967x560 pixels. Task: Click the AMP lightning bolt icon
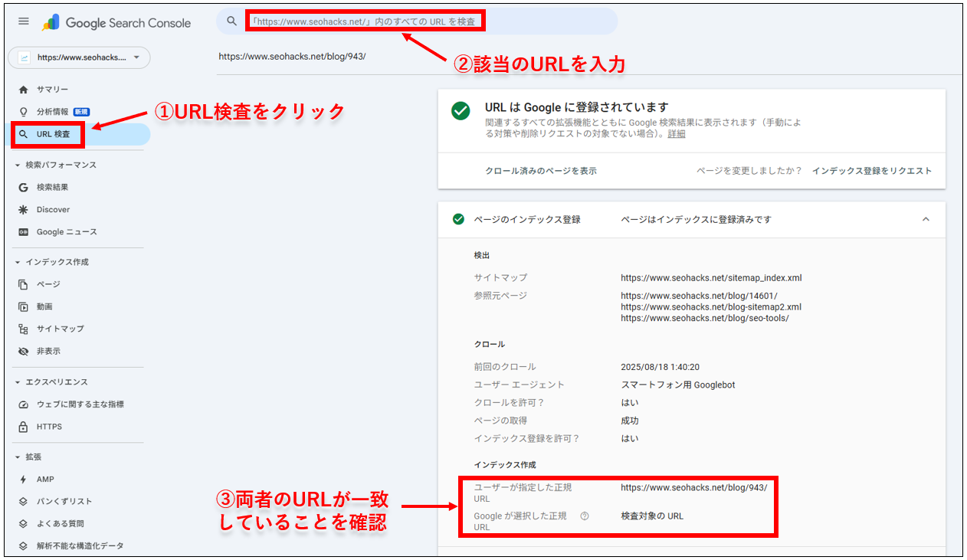pyautogui.click(x=23, y=479)
